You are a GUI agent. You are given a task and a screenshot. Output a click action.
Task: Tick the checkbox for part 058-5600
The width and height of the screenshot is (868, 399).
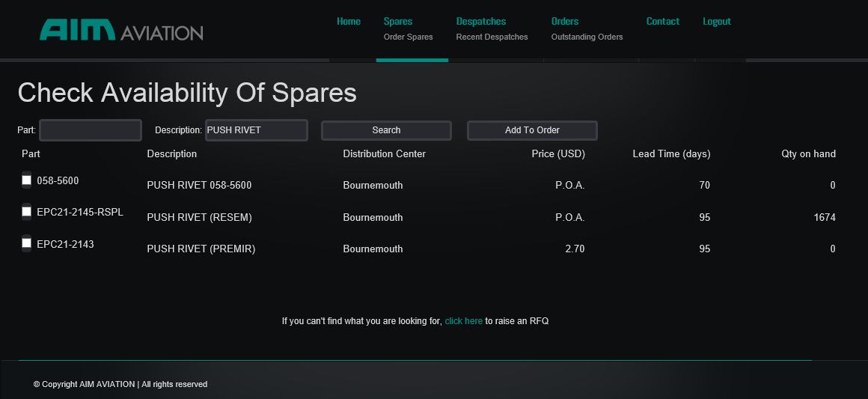[27, 180]
